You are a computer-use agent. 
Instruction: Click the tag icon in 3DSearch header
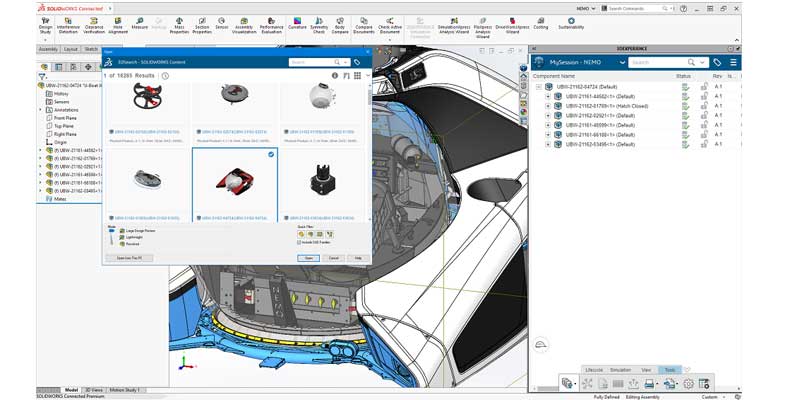357,62
